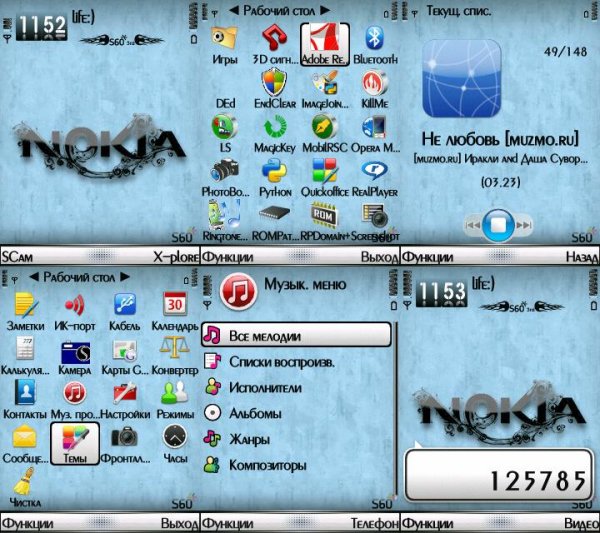
Task: Click Видео softkey on dialer screen
Action: 582,523
